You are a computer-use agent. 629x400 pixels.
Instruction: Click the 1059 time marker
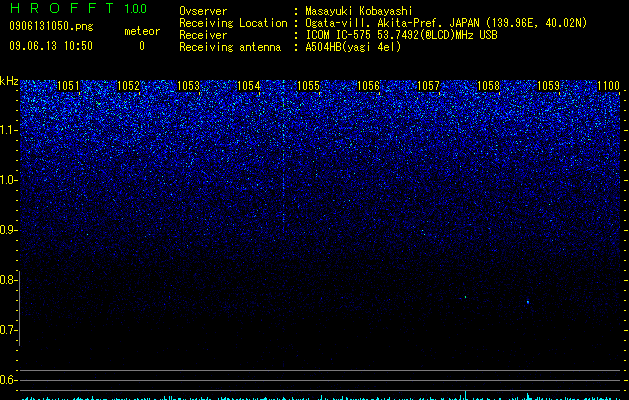tap(548, 86)
